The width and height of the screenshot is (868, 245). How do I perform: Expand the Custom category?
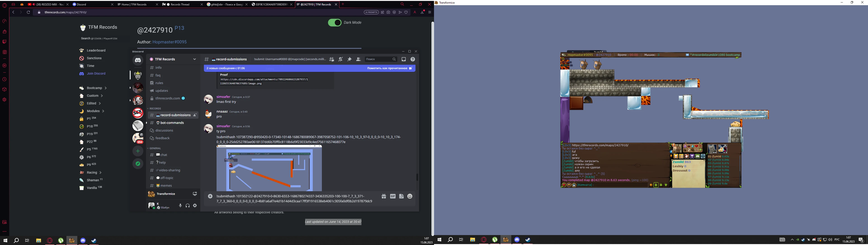pos(102,96)
